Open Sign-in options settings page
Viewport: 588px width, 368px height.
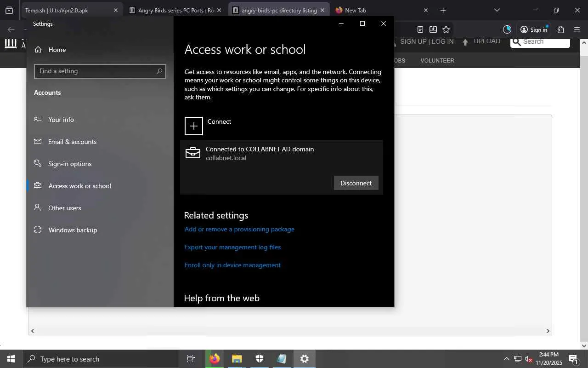tap(100, 164)
